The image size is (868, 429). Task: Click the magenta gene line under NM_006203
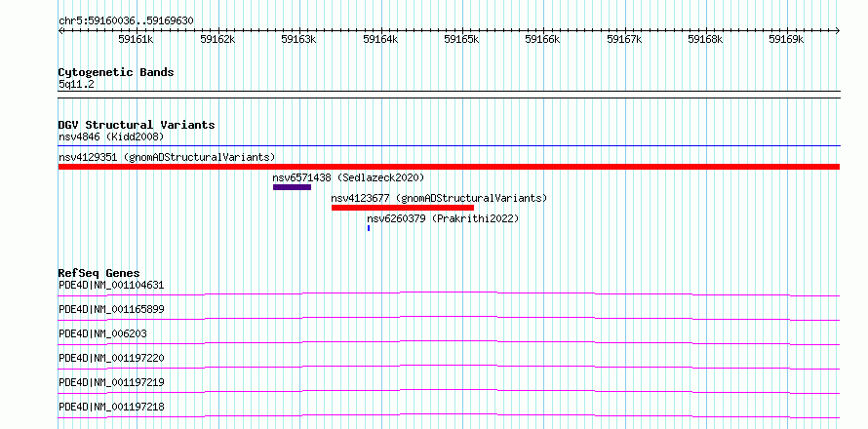[449, 342]
